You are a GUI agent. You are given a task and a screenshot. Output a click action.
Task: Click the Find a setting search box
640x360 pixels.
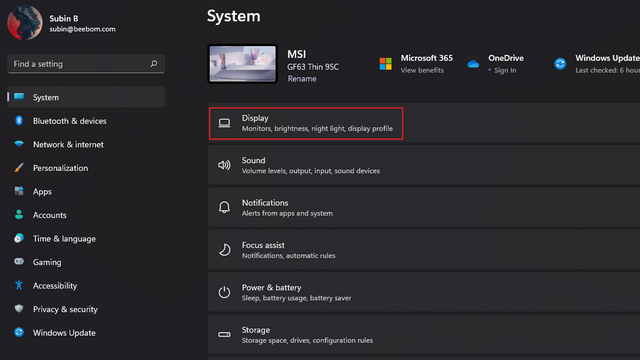pos(86,64)
